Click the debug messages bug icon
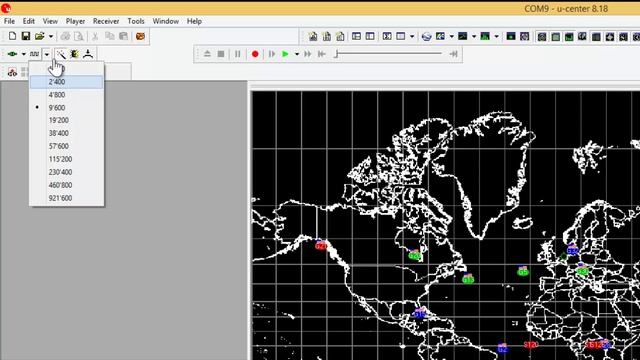Viewport: 640px width, 360px height. pyautogui.click(x=74, y=54)
